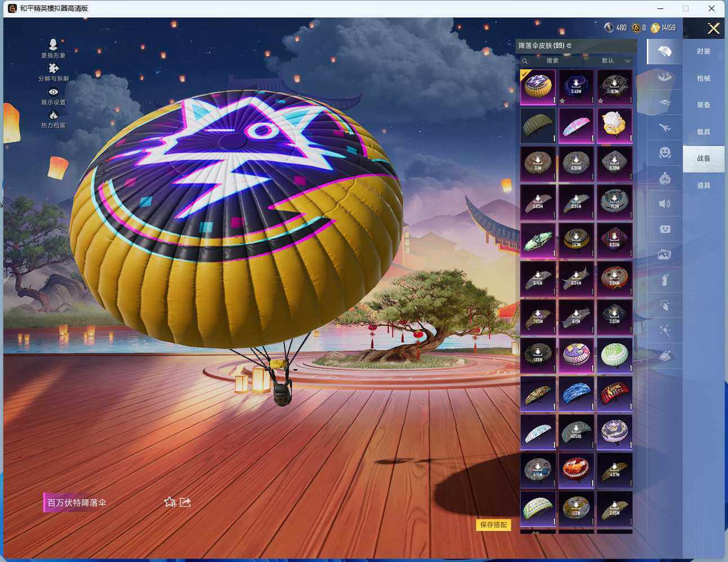Click the 保存搭配 save outfit button
The width and height of the screenshot is (728, 562).
[x=494, y=525]
